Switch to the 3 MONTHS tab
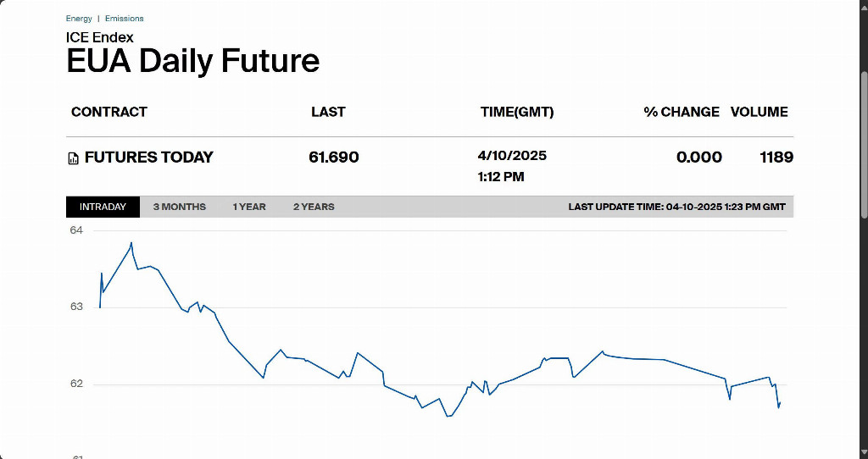Image resolution: width=868 pixels, height=459 pixels. 179,207
